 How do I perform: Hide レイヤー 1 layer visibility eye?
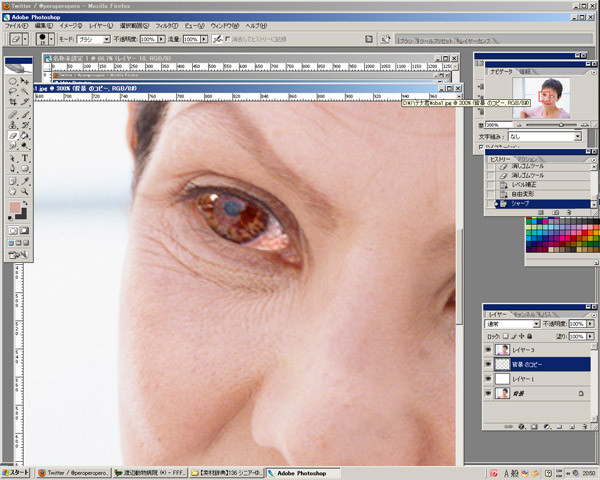click(x=488, y=379)
